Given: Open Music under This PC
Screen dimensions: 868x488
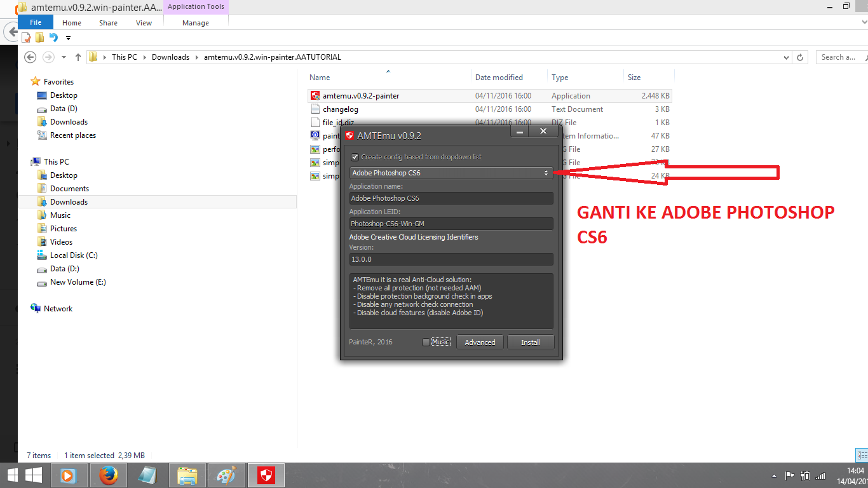Looking at the screenshot, I should click(x=60, y=215).
